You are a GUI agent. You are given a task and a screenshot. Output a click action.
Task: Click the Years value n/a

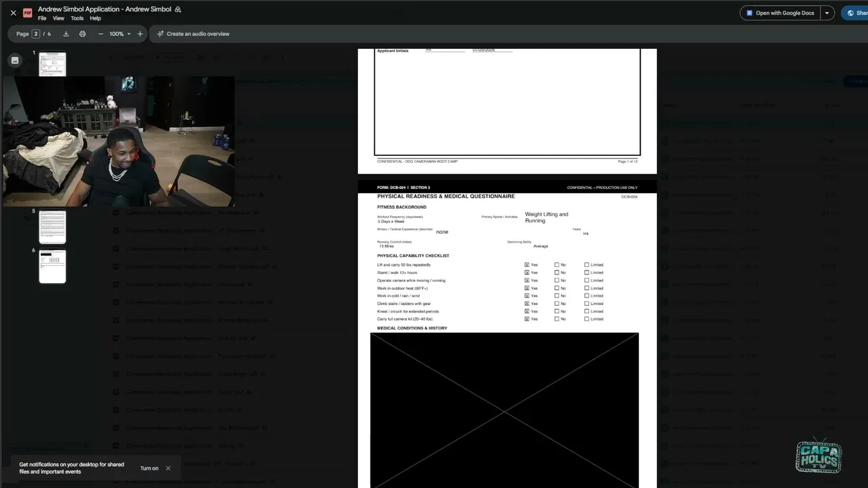[586, 234]
